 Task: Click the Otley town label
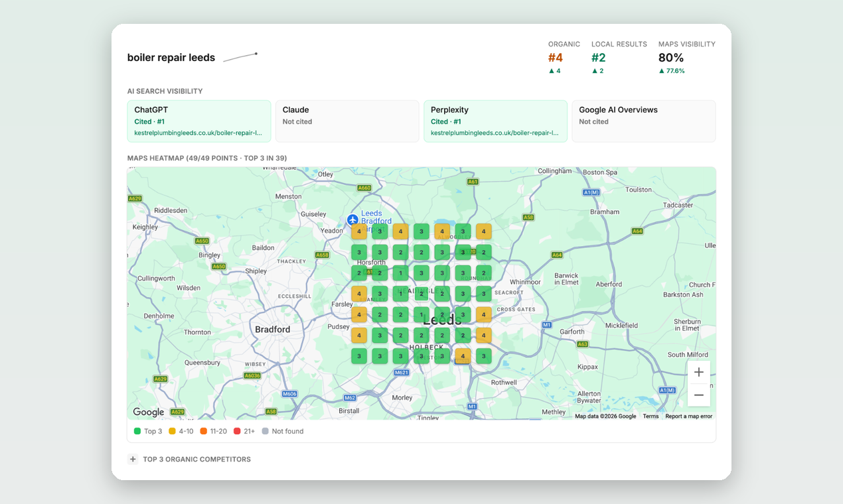pyautogui.click(x=325, y=174)
